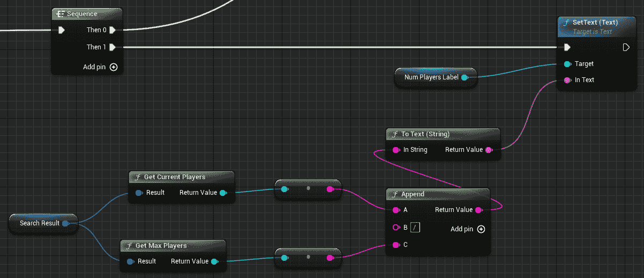Select the Num Players Label variable node
The width and height of the screenshot is (644, 278).
tap(436, 77)
